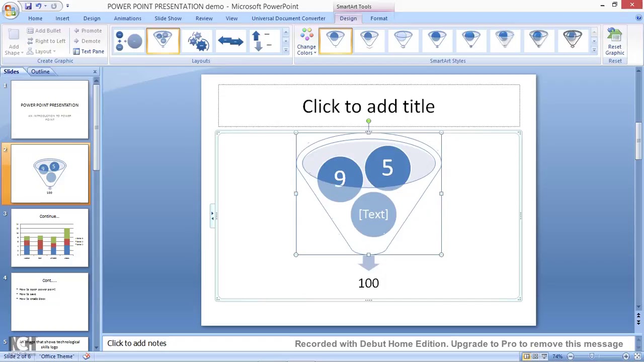
Task: Pick the Opposing Arrows (up/down) layout
Action: (264, 41)
